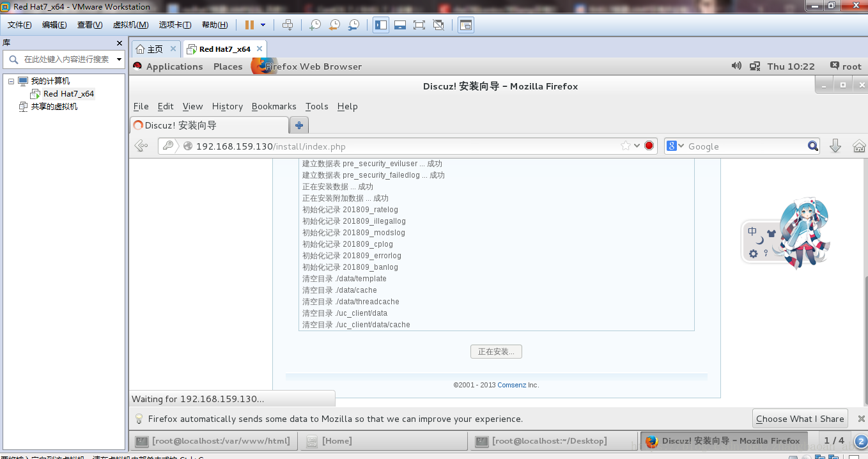Close the 主页 tab
This screenshot has height=459, width=868.
pos(173,49)
